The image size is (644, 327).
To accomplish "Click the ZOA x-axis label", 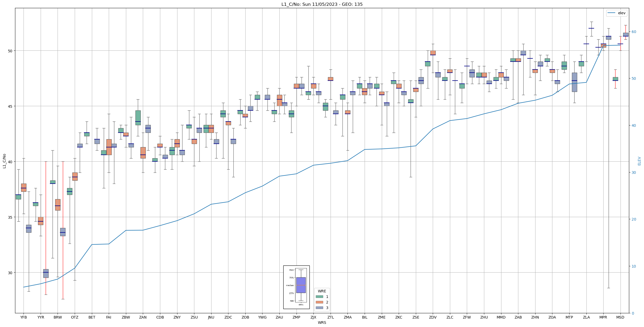I will click(x=552, y=317).
